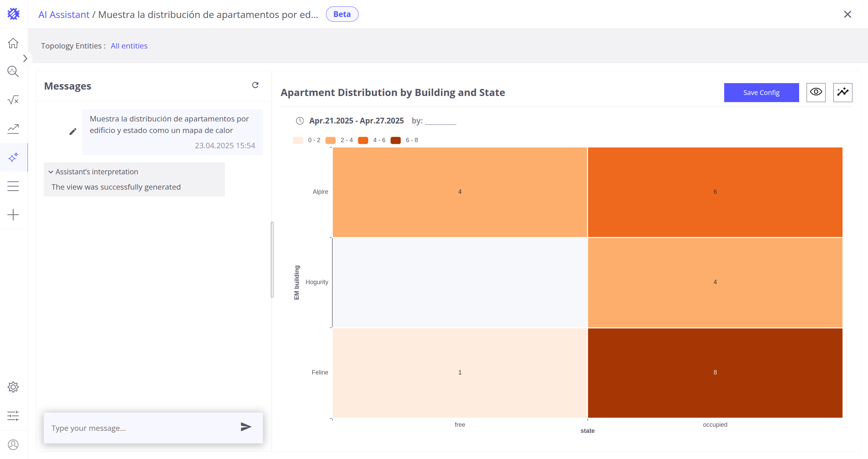Screen dimensions: 868x459
Task: Go to AI Assistant breadcrumb
Action: point(64,15)
